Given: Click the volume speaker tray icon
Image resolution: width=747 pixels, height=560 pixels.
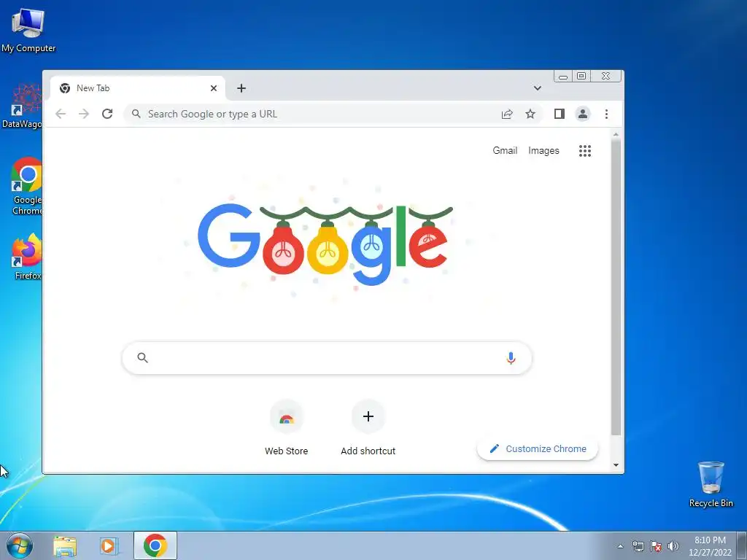Looking at the screenshot, I should [x=673, y=546].
